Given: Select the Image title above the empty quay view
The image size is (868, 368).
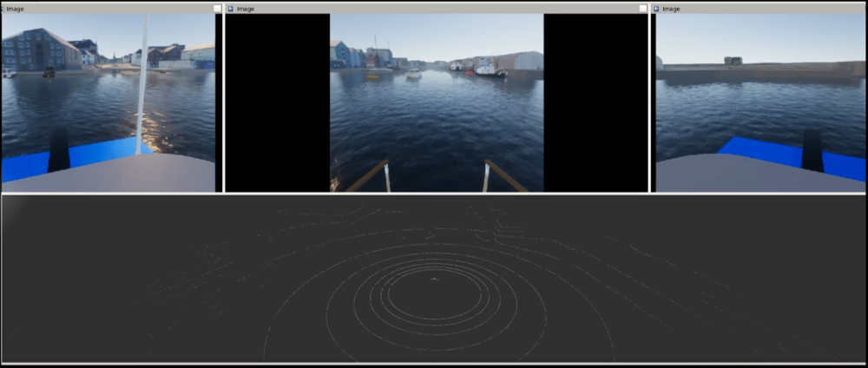Looking at the screenshot, I should [672, 9].
